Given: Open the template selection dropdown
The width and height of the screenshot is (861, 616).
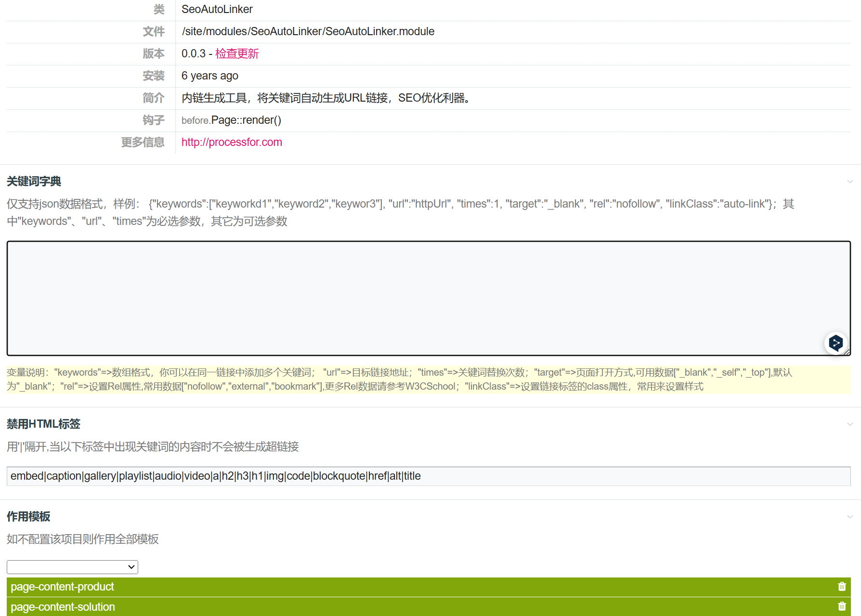Looking at the screenshot, I should 72,567.
